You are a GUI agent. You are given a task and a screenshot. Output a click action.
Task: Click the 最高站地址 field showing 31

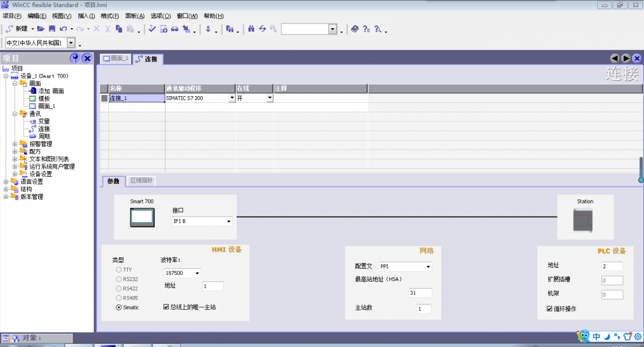point(420,293)
